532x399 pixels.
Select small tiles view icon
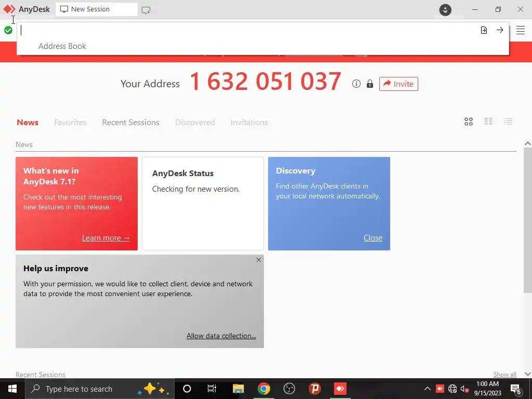click(488, 122)
